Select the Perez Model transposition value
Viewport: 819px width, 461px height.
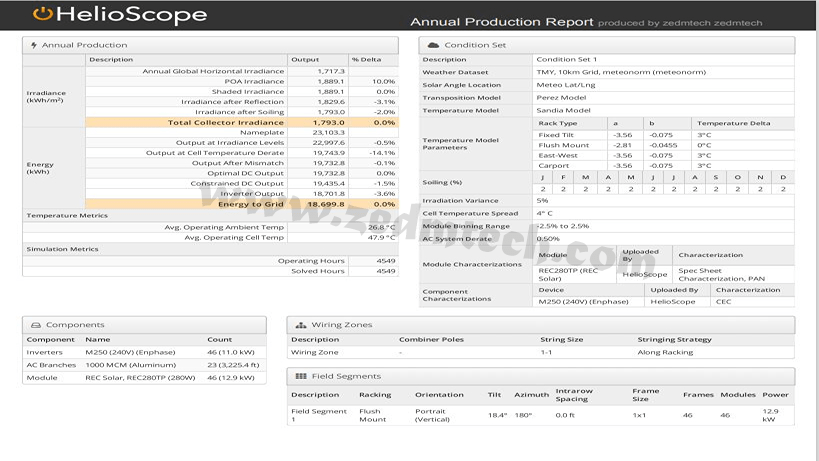(x=561, y=98)
